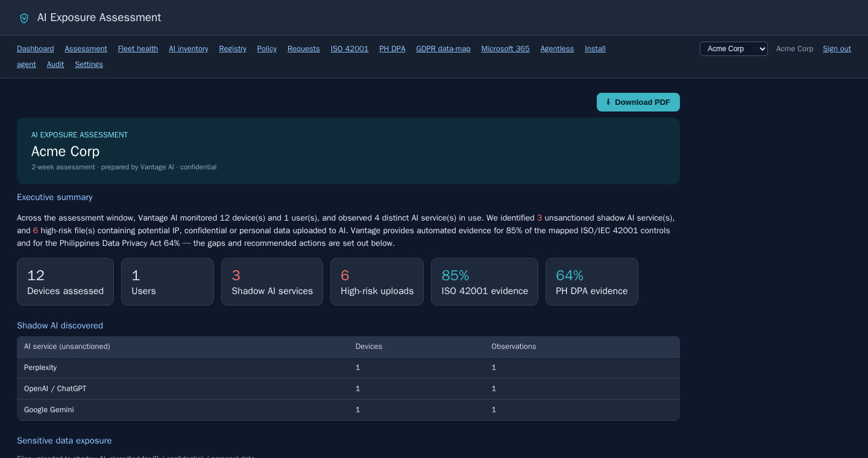Image resolution: width=868 pixels, height=458 pixels.
Task: Navigate to Policy
Action: click(267, 49)
